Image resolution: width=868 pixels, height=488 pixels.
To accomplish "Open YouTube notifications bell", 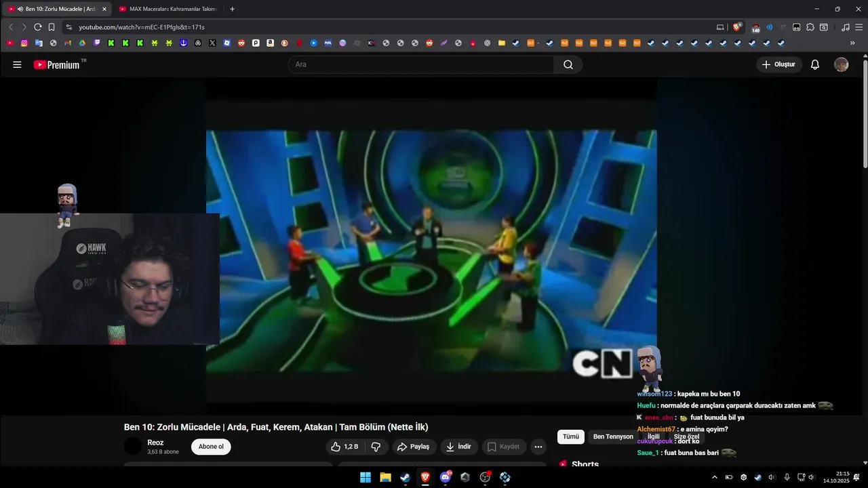I will (815, 64).
